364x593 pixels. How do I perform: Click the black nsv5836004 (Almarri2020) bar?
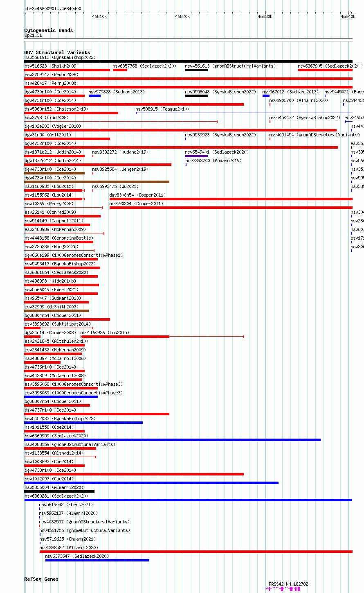coord(59,491)
